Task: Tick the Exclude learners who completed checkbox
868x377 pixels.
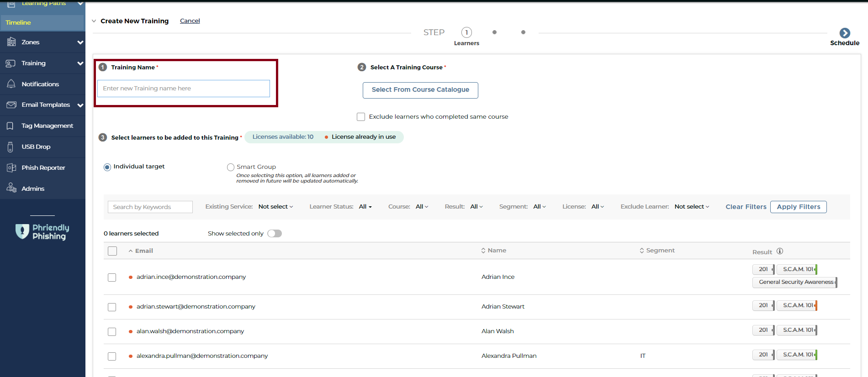Action: point(361,117)
